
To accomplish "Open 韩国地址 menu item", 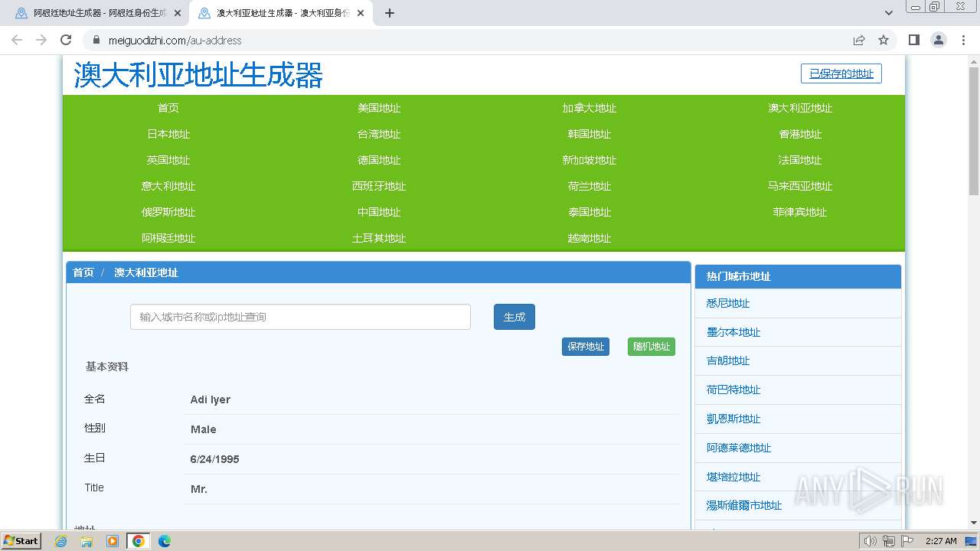I will (x=590, y=134).
